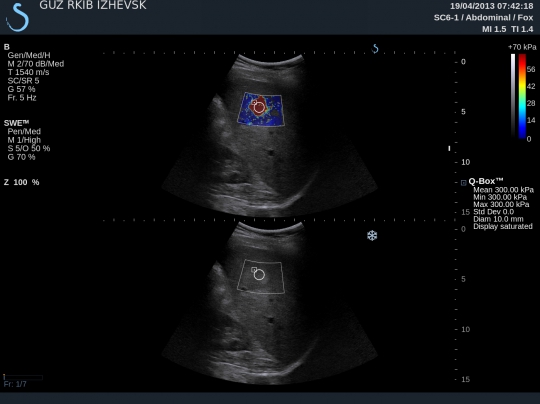This screenshot has width=540, height=404.
Task: Click the small square handle in lower ROI box
Action: [254, 269]
